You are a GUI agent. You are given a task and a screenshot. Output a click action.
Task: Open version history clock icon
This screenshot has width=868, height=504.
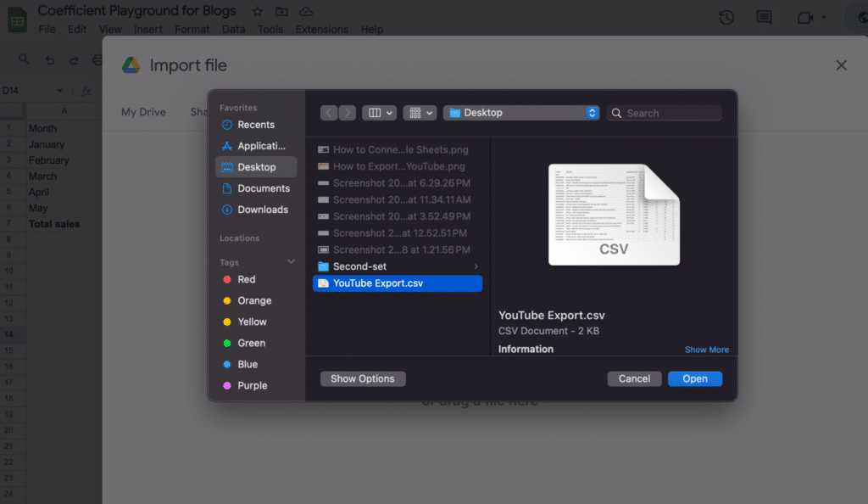click(x=726, y=18)
